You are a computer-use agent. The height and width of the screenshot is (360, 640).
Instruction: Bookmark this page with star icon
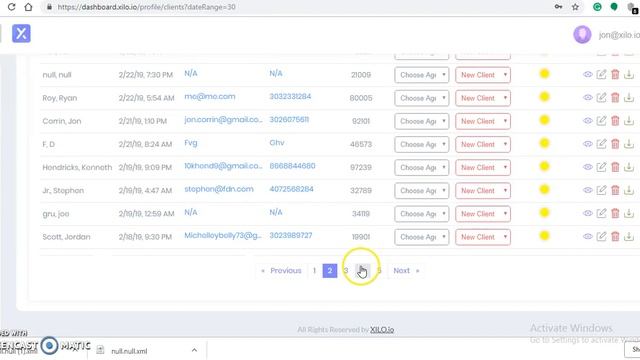pos(575,7)
